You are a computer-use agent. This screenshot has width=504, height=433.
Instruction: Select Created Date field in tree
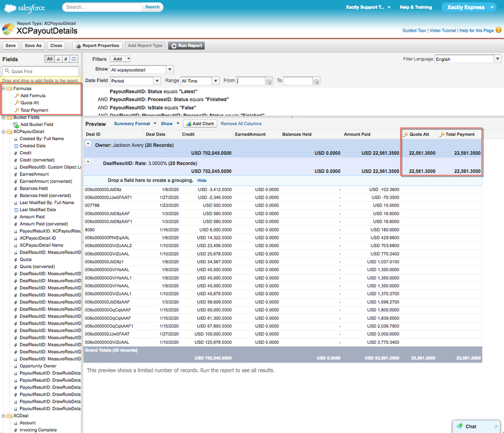(x=32, y=146)
